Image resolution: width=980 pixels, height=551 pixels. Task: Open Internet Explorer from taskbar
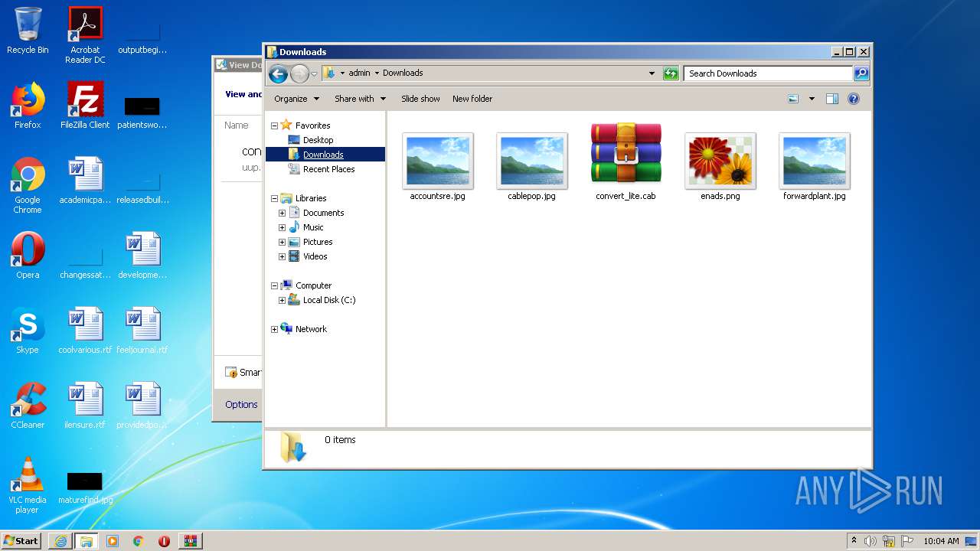tap(60, 541)
